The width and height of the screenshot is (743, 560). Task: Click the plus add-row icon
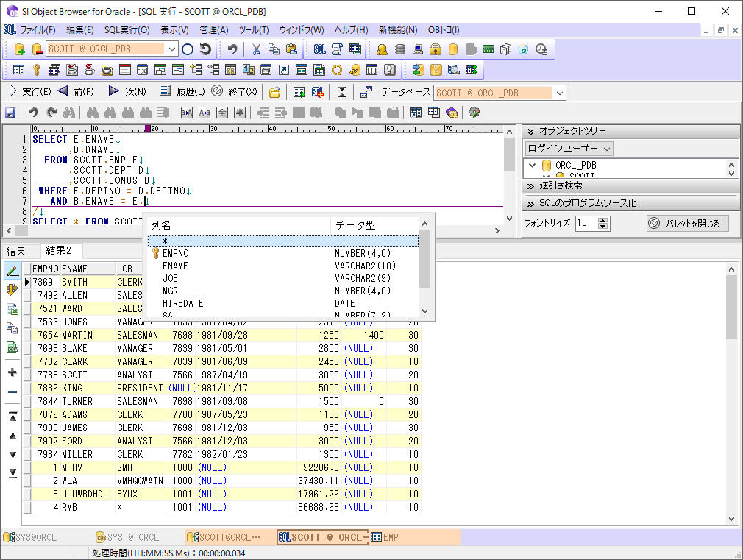[13, 372]
